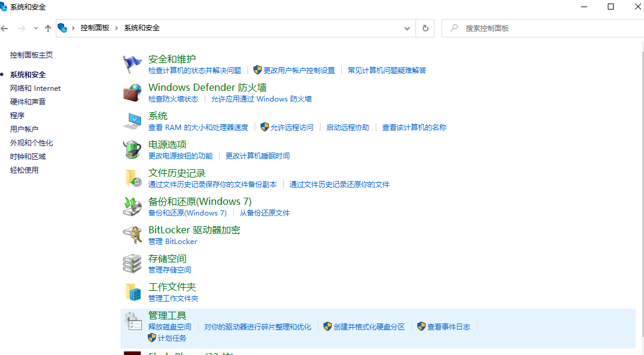
Task: Open recent locations dropdown beside navigation arrows
Action: tap(34, 27)
